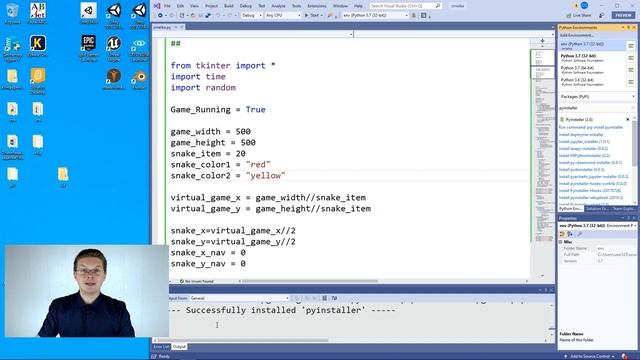640x360 pixels.
Task: Open actions for Python 3.7 (32-bit) Software Foundation
Action: (x=631, y=58)
